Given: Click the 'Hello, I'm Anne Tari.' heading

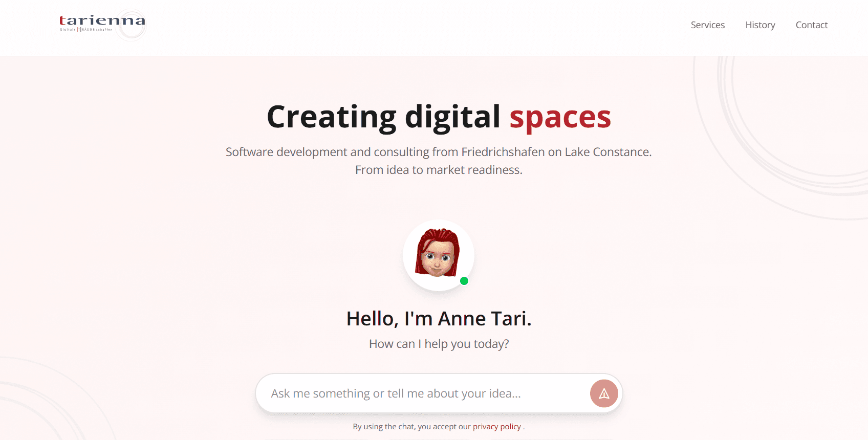Looking at the screenshot, I should tap(439, 319).
